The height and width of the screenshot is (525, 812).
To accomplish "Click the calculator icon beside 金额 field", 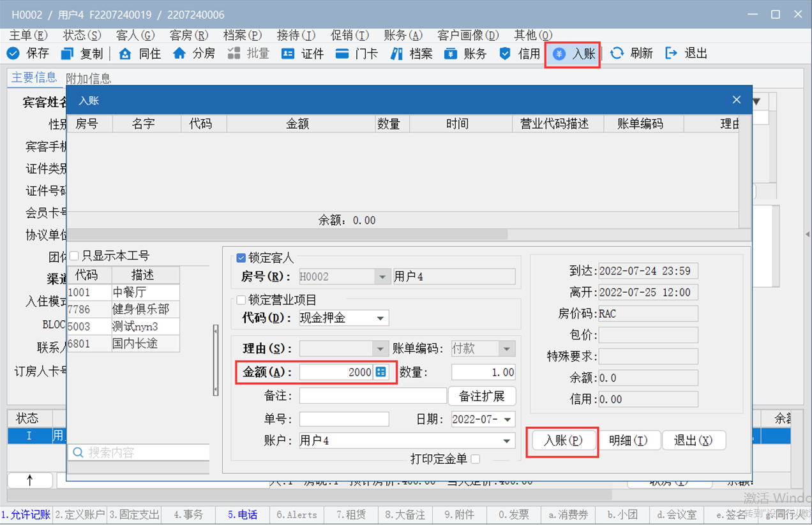I will pyautogui.click(x=381, y=372).
